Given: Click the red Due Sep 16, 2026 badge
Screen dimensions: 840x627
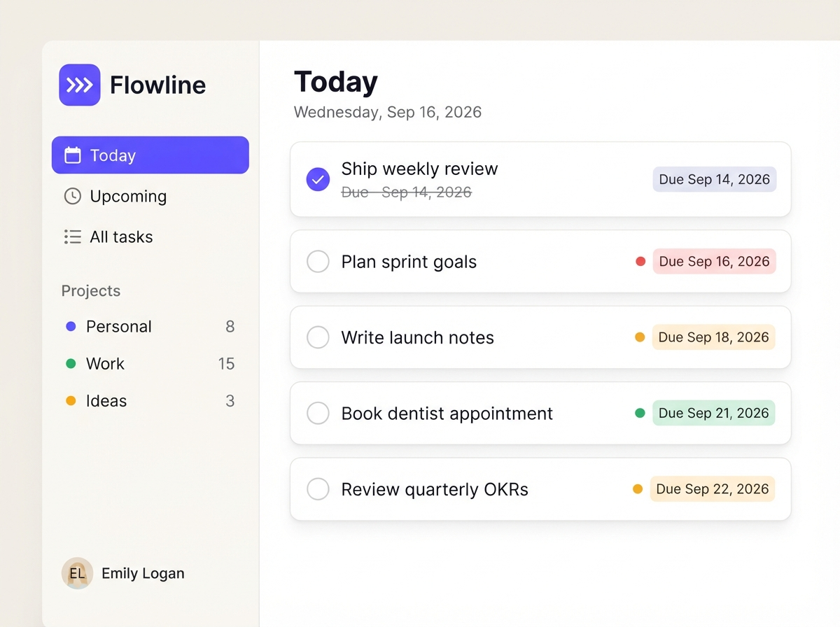Looking at the screenshot, I should point(715,261).
